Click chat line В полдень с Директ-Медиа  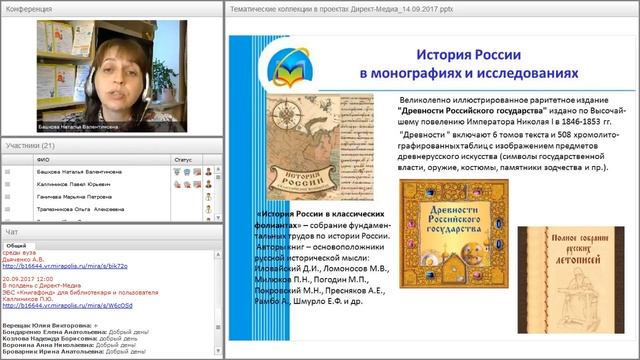click(42, 286)
